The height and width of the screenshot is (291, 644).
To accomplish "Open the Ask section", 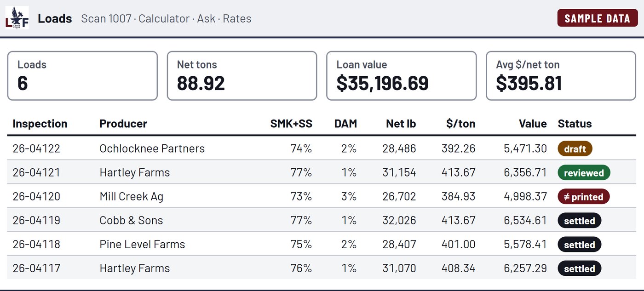I will pyautogui.click(x=206, y=18).
